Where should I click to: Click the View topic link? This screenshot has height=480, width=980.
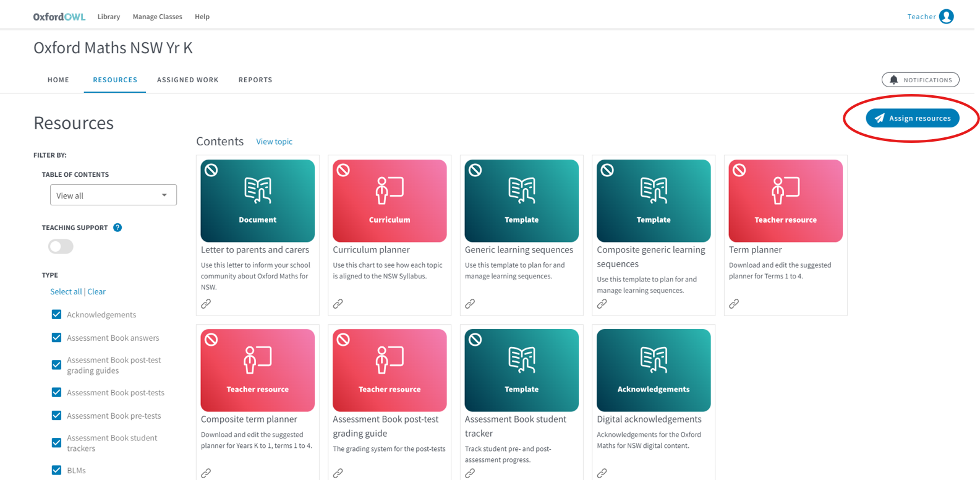pyautogui.click(x=274, y=142)
